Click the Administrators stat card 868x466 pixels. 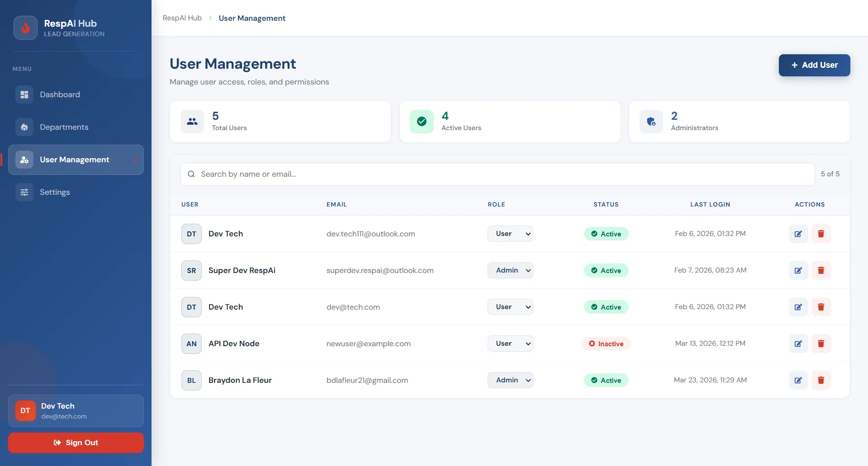(x=740, y=122)
